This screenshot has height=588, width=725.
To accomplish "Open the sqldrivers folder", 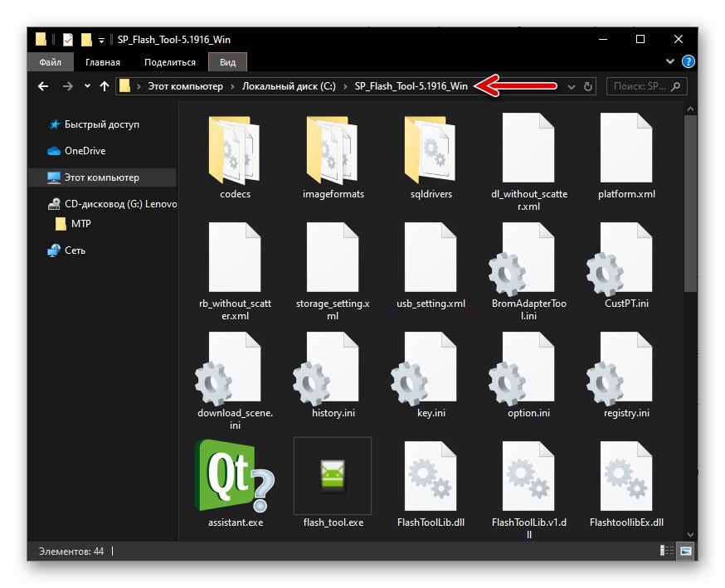I will point(431,158).
